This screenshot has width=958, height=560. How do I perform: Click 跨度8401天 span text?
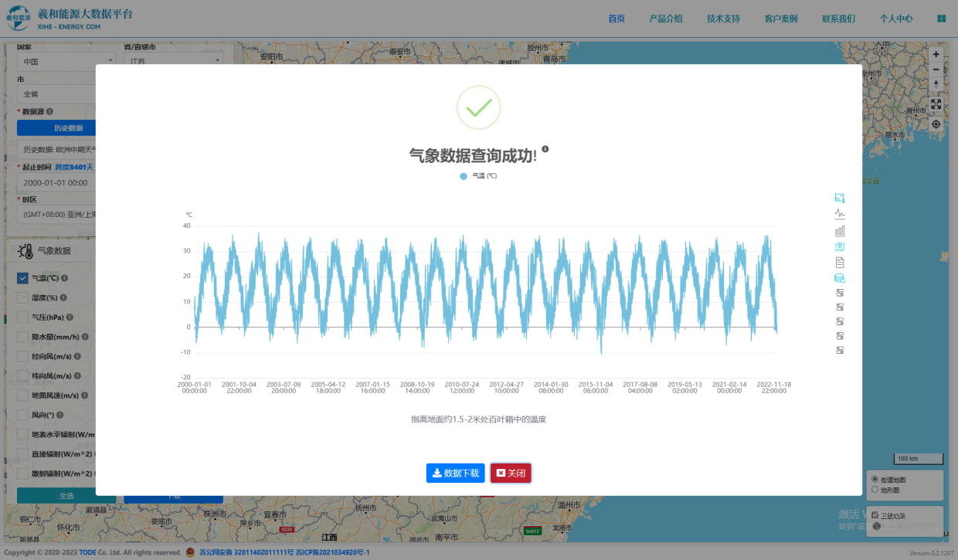[x=74, y=167]
